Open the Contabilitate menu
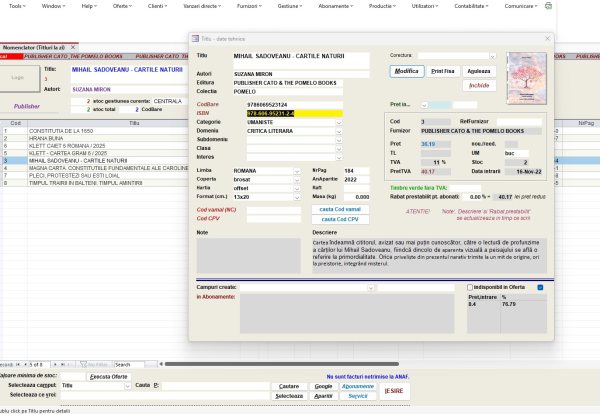The image size is (600, 414). [471, 6]
